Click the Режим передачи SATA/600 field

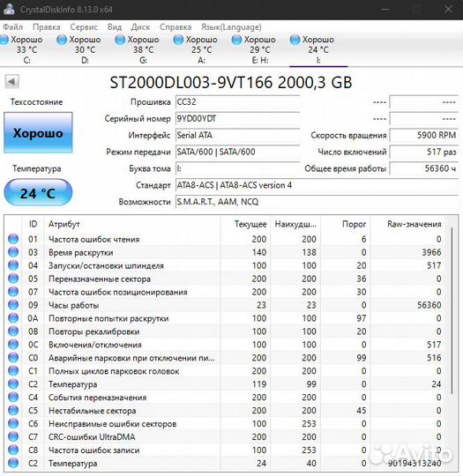pos(237,152)
